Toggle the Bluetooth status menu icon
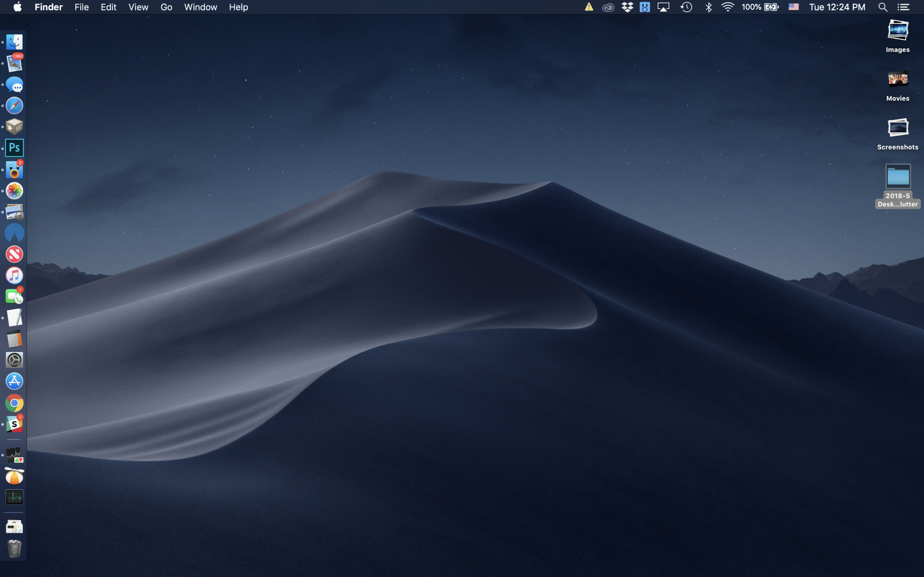 point(708,7)
